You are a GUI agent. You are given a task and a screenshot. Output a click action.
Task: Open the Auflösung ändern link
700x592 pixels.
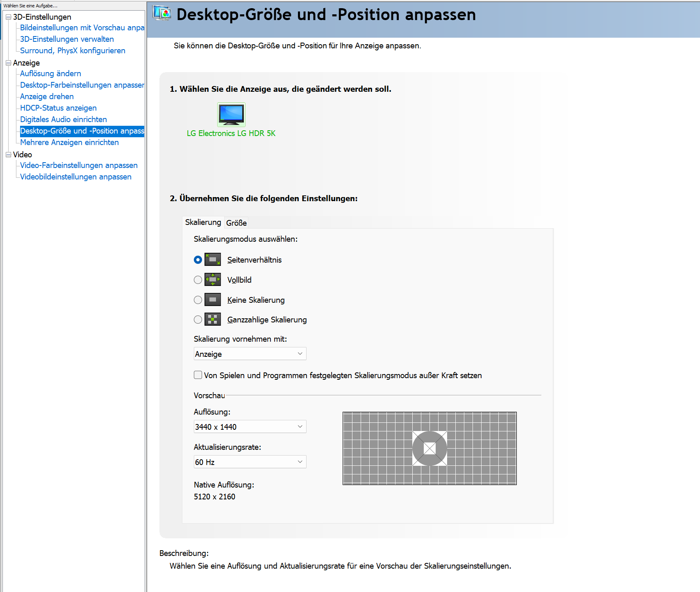pyautogui.click(x=50, y=74)
